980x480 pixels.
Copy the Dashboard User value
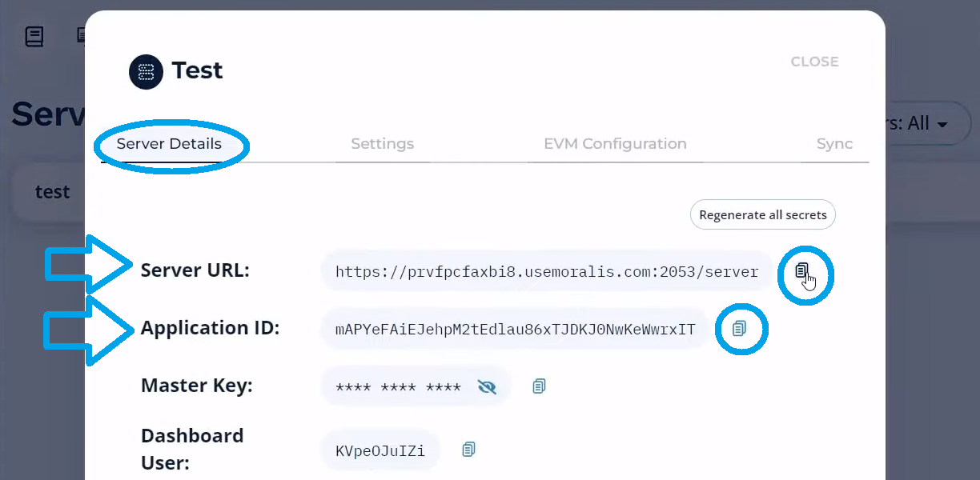point(468,450)
